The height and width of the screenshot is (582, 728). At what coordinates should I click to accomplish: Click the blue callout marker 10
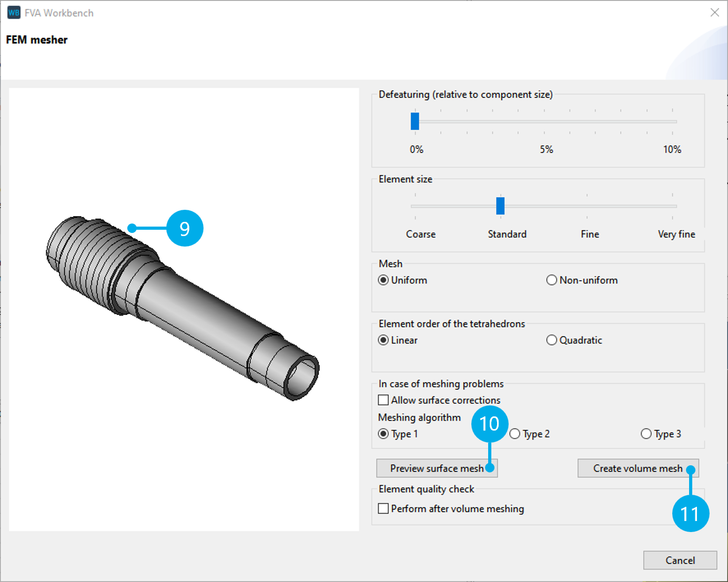coord(489,424)
